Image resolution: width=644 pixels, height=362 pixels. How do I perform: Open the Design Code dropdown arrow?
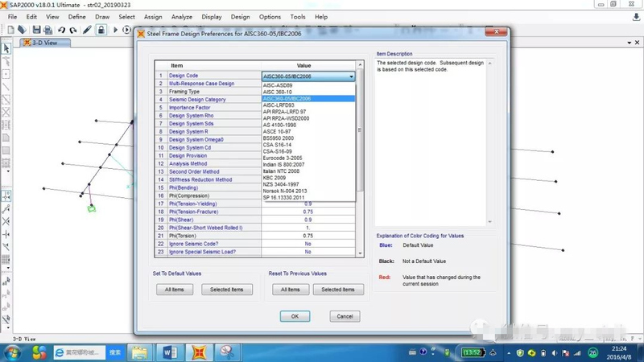click(x=351, y=76)
